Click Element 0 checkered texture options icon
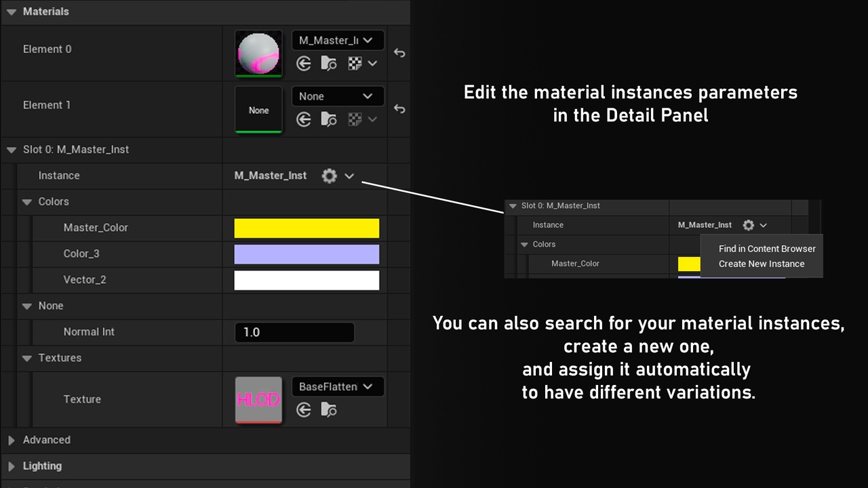Screen dimensions: 868x488 tap(355, 64)
